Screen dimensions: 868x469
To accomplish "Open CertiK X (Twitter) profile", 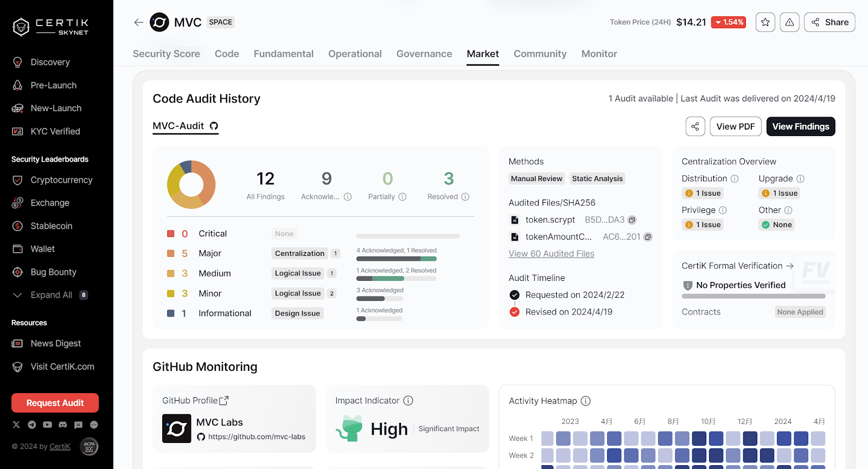I will tap(16, 425).
